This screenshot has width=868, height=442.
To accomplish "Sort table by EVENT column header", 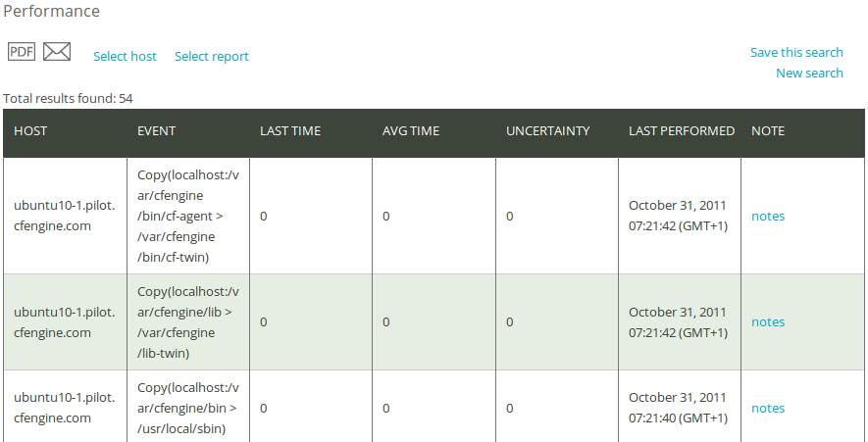I will (x=156, y=131).
